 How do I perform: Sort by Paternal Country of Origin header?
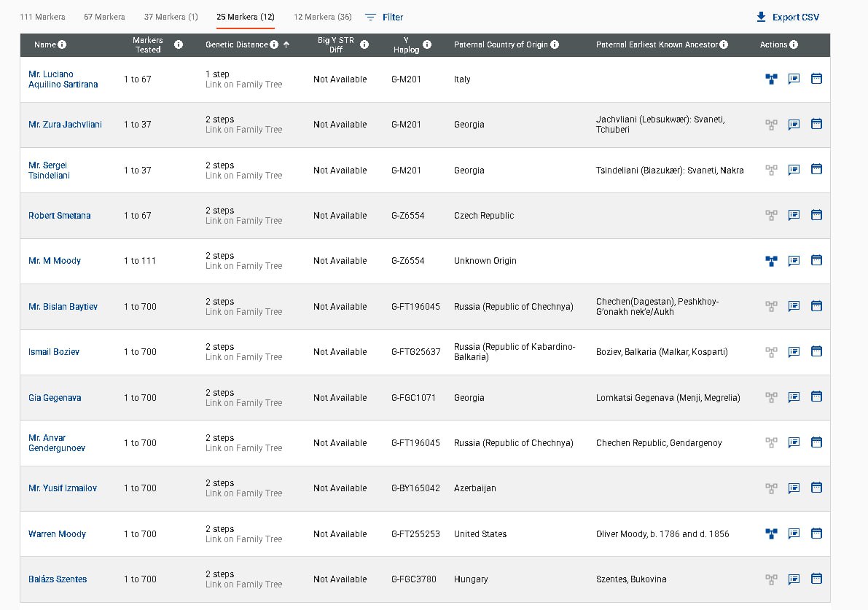(x=501, y=44)
